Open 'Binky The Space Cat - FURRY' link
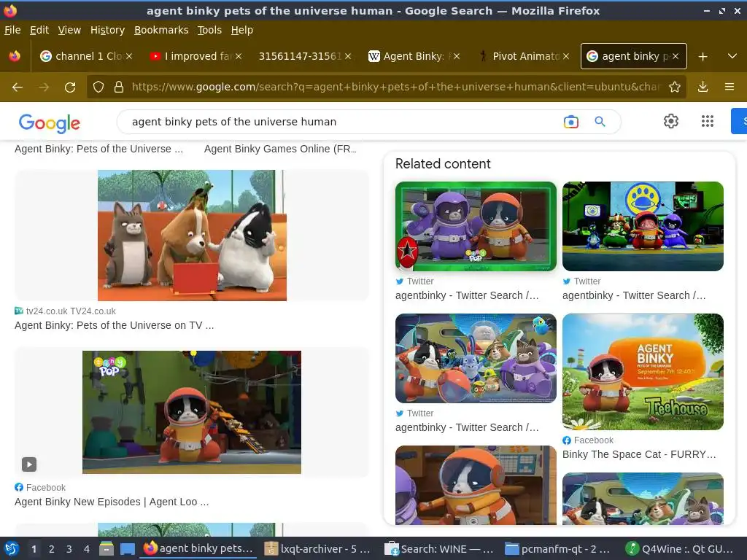 click(x=639, y=454)
